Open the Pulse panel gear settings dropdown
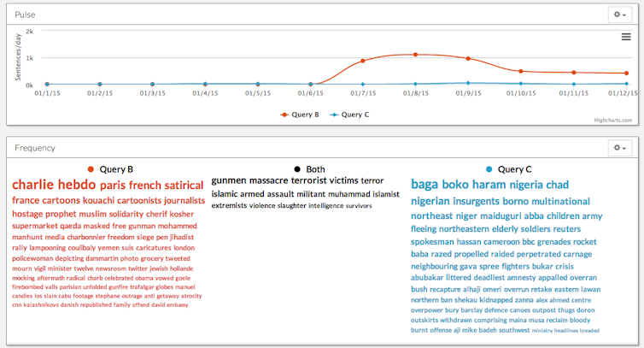 click(620, 15)
